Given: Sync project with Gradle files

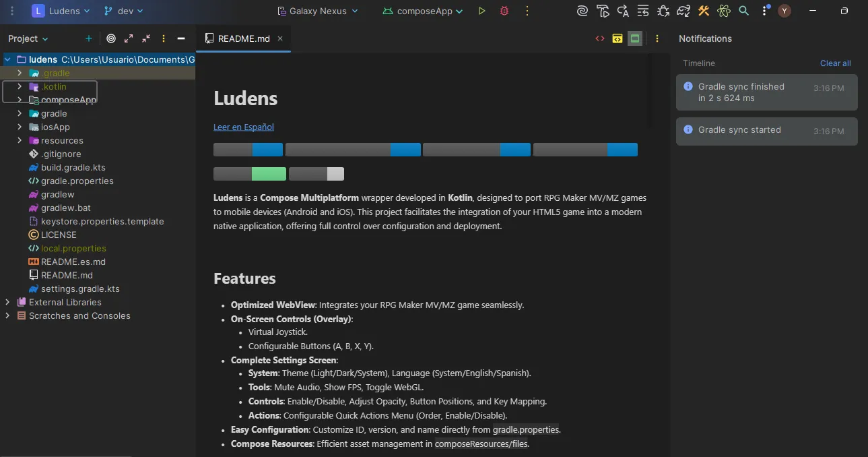Looking at the screenshot, I should pos(683,11).
